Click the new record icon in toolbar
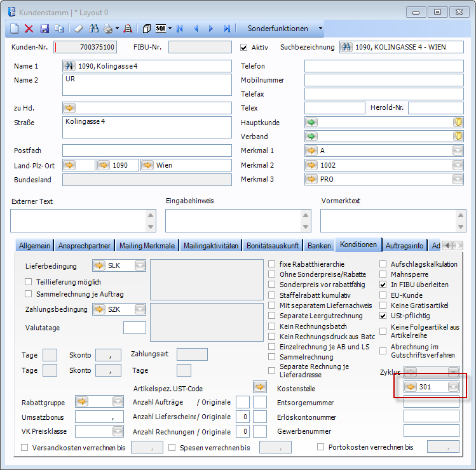476x470 pixels. pyautogui.click(x=15, y=29)
